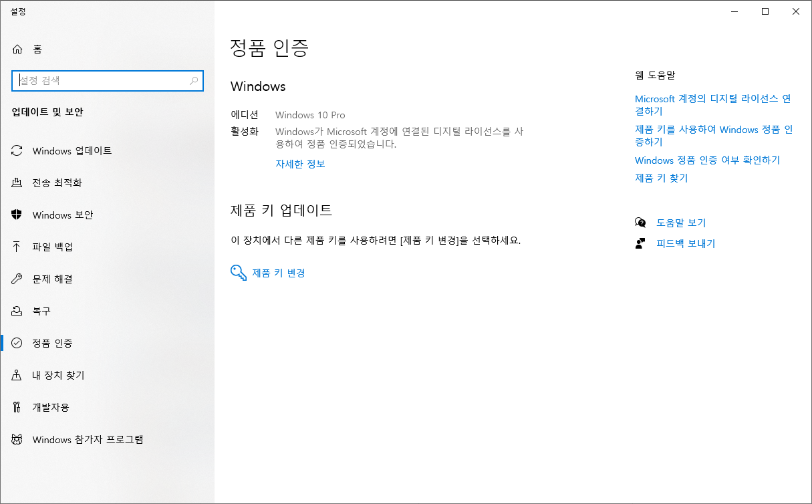Click the 파일 백업 upload arrow icon
This screenshot has height=504, width=812.
tap(17, 247)
